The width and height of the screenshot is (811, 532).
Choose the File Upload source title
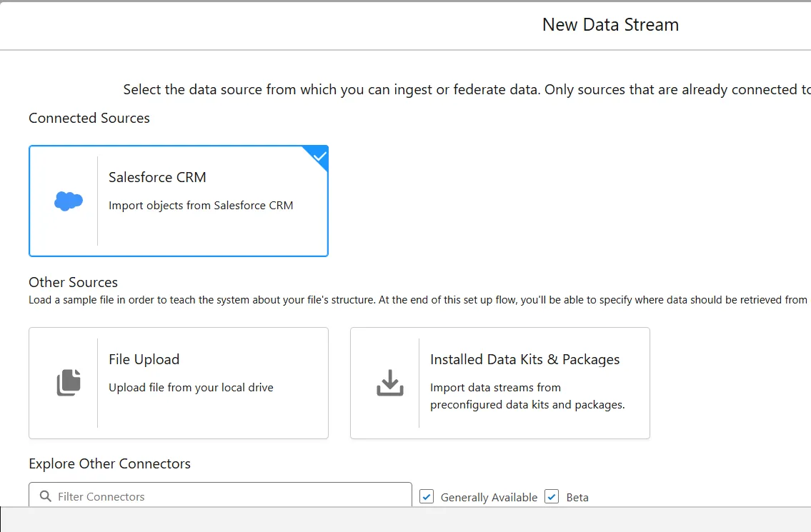pyautogui.click(x=144, y=359)
